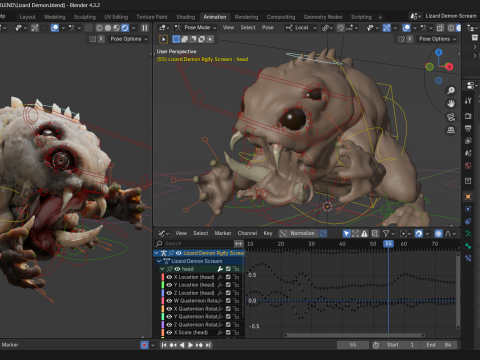The height and width of the screenshot is (360, 480).
Task: Collapse Lizard Demon Rigify Scream object channels
Action: (156, 253)
